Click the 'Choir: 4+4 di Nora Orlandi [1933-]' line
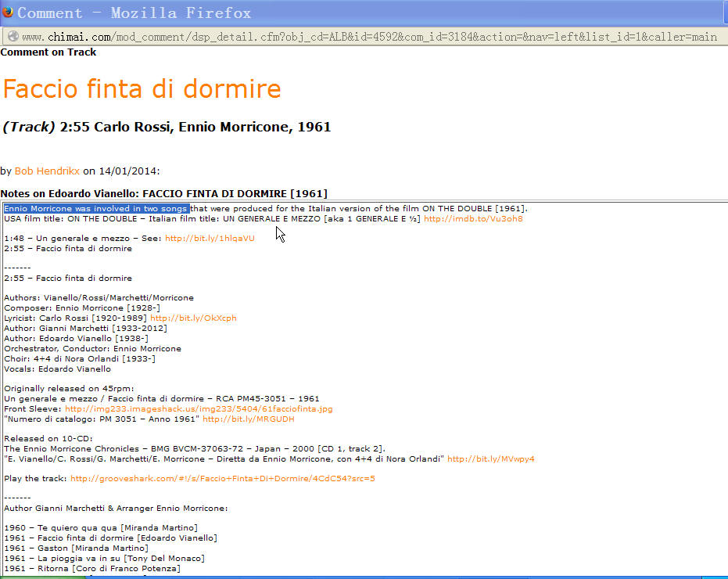This screenshot has height=579, width=728. click(x=80, y=358)
